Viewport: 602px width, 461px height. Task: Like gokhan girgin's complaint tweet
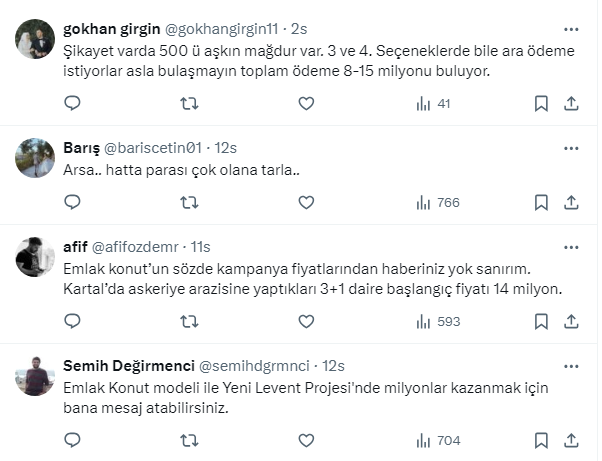[306, 103]
